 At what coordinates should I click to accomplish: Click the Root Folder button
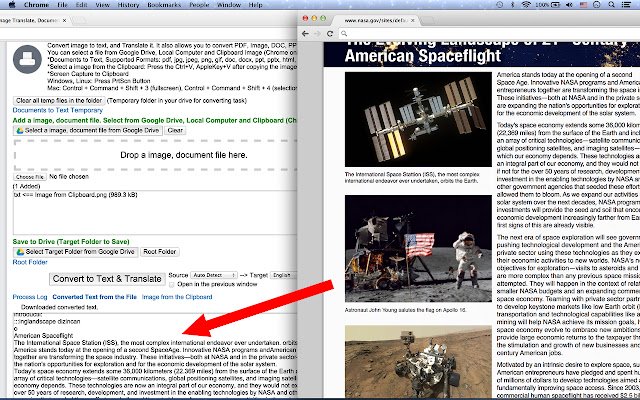(160, 252)
